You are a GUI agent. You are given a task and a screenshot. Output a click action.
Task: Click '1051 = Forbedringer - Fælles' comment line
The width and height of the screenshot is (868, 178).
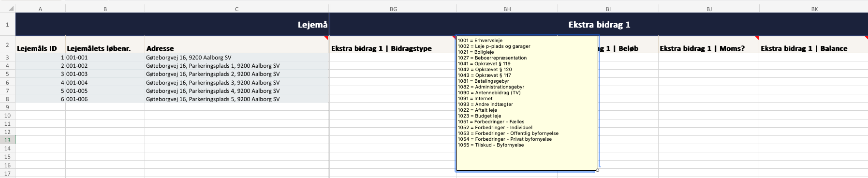pos(491,122)
